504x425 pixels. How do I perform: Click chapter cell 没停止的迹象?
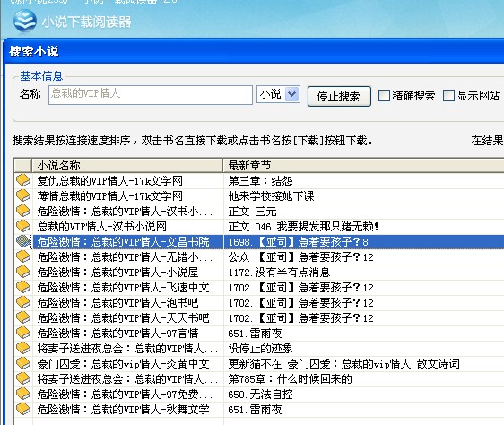pos(260,349)
